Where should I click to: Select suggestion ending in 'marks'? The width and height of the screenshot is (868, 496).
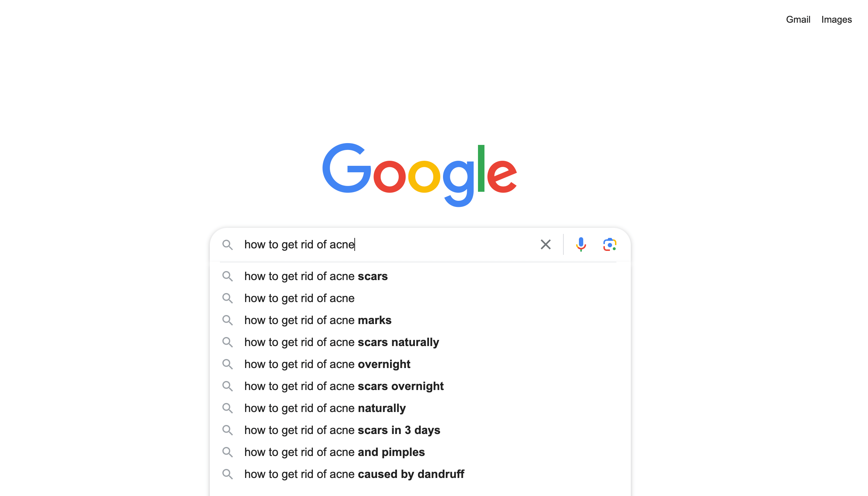point(420,320)
